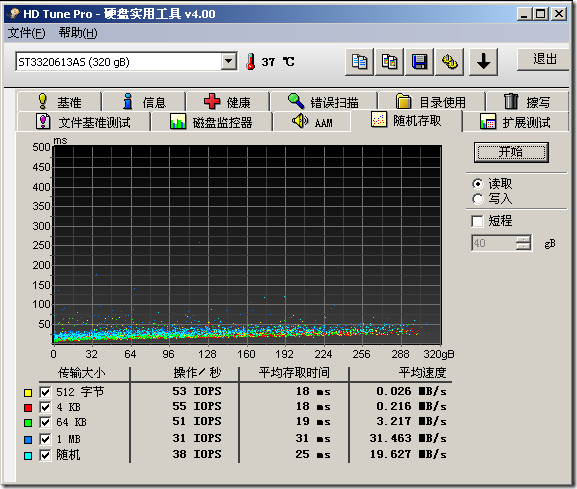The height and width of the screenshot is (489, 577).
Task: Open the 健康 tab with red cross
Action: [x=227, y=102]
